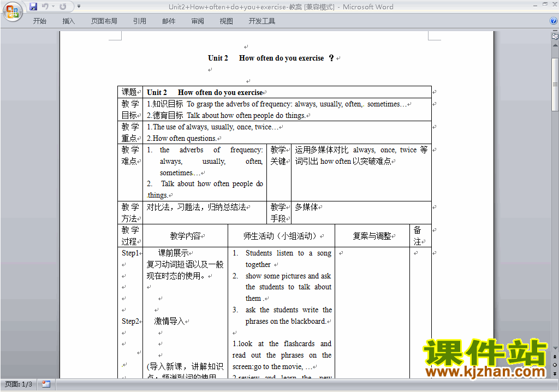This screenshot has width=559, height=392.
Task: Open the 审阅 ribbon tab
Action: click(x=198, y=21)
